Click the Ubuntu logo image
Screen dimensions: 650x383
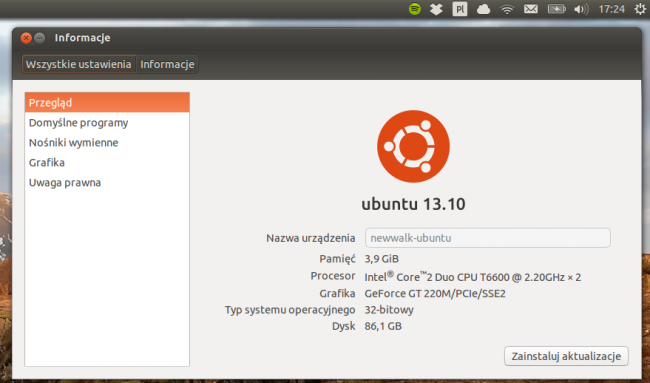[413, 146]
